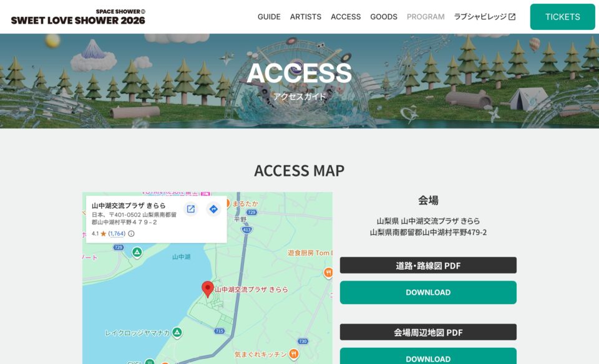Open review info icon beside 1,764

pos(131,234)
